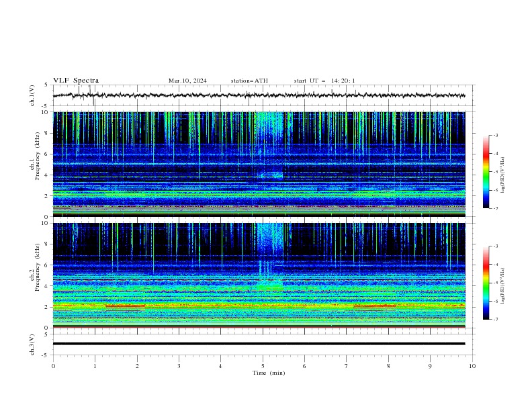This screenshot has width=532, height=411.
Task: Click the "4" kHz tick on ch.2 spectrogram
Action: click(46, 286)
